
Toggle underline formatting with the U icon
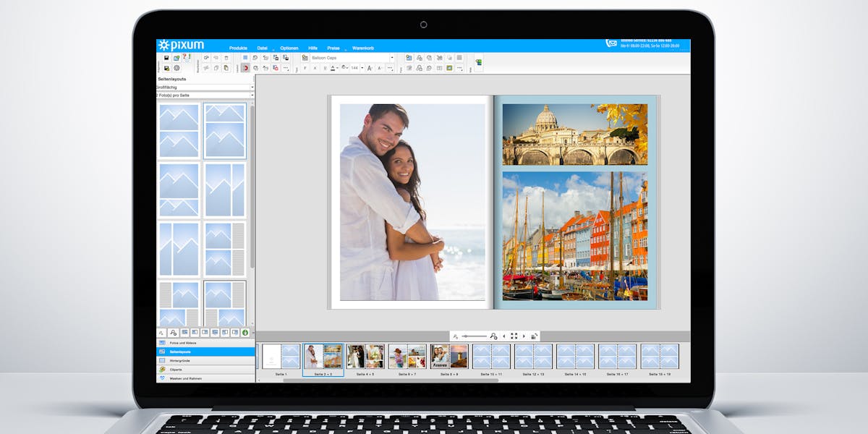click(x=324, y=68)
